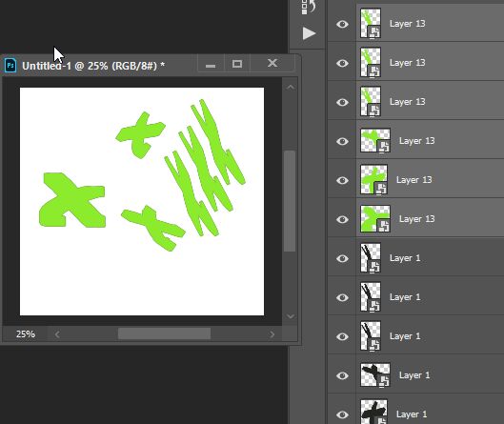Close the Untitled-1 document window
This screenshot has width=504, height=424.
coord(272,63)
